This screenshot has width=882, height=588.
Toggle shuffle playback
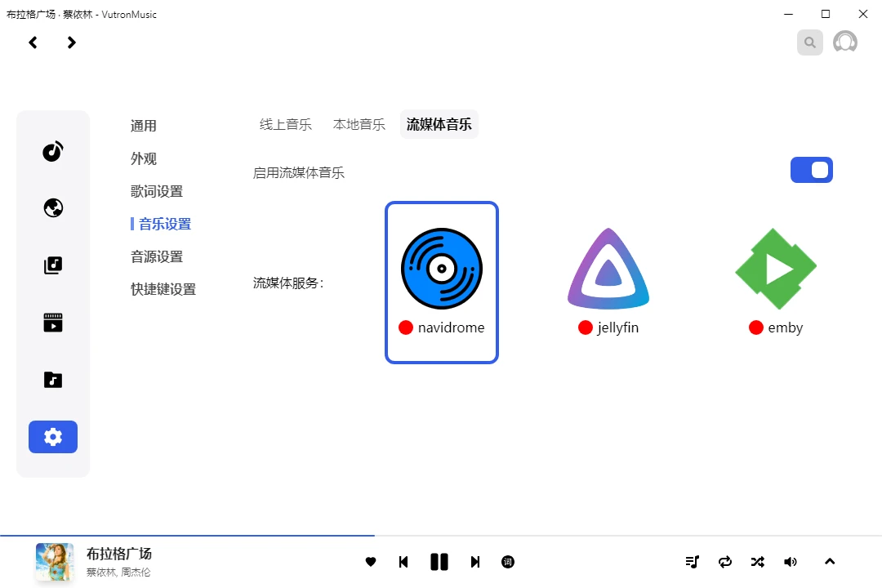click(x=758, y=562)
